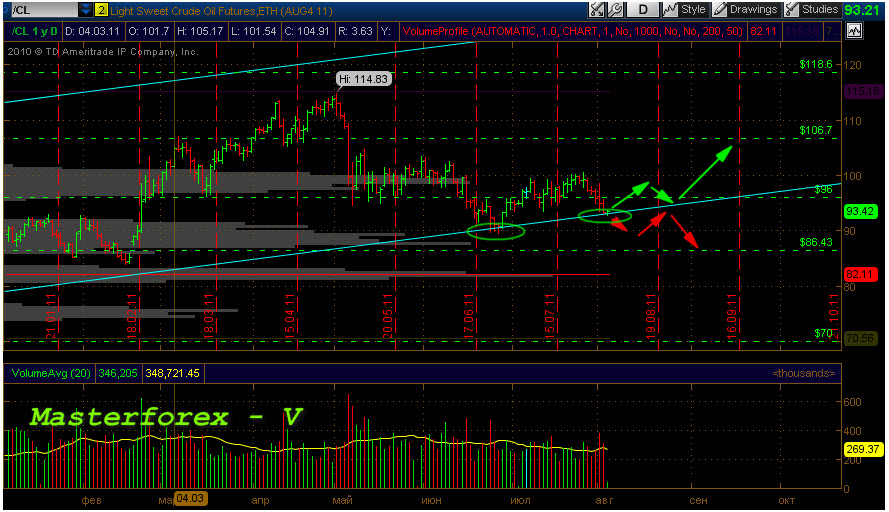
Task: Click the small chart icon below 93.21
Action: [x=854, y=31]
